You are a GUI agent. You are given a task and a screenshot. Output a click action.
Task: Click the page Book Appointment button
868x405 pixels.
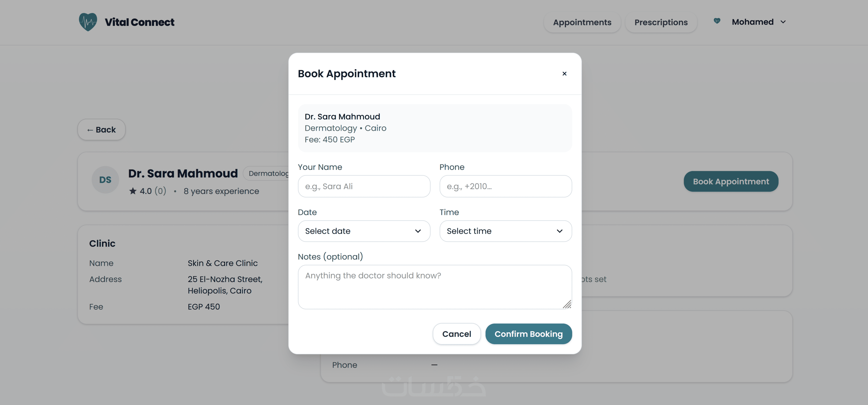[731, 181]
